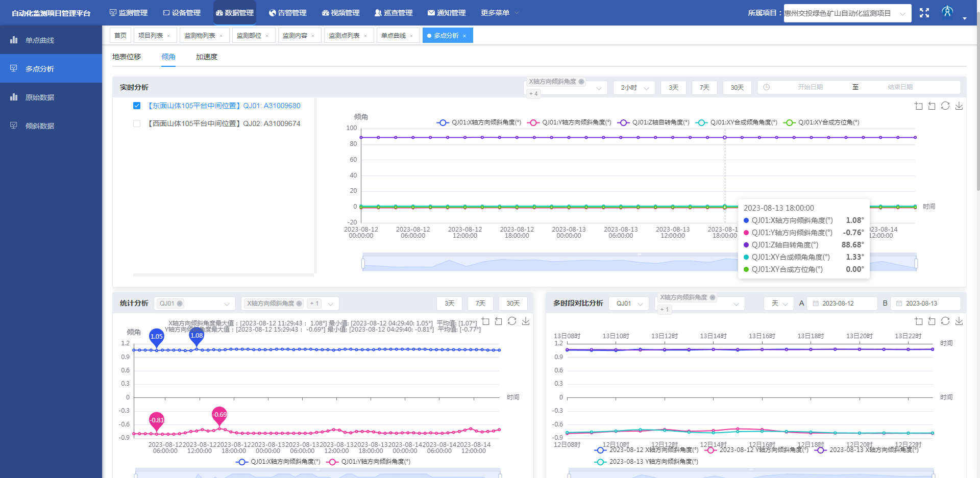
Task: Download the real-time analysis chart image
Action: coord(959,106)
